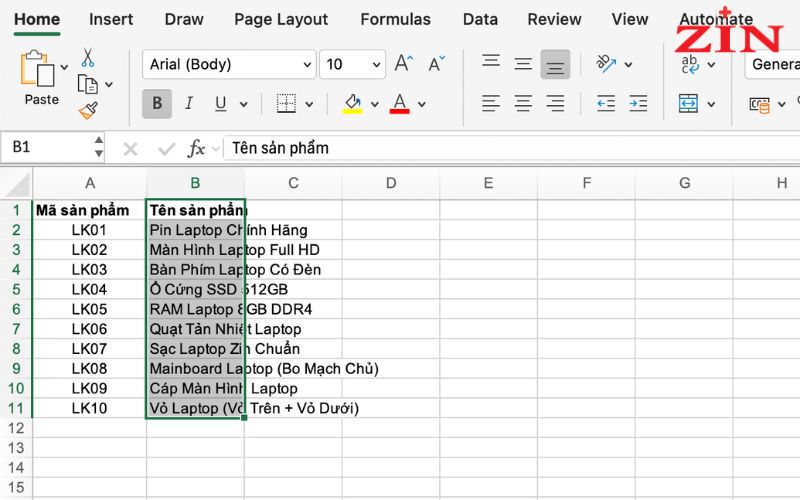Click the Name Box stepper arrows
This screenshot has width=800, height=500.
(x=98, y=146)
